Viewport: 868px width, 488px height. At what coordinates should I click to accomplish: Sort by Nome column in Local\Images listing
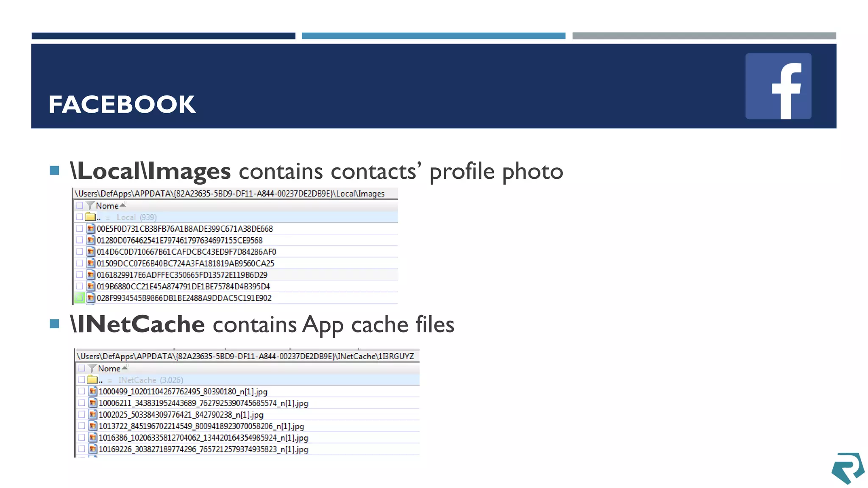point(107,206)
